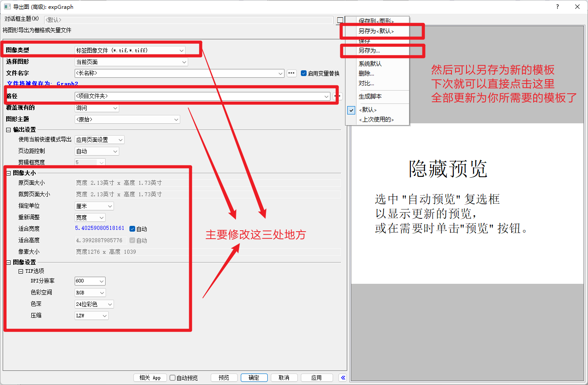This screenshot has width=588, height=385.
Task: Enable the 自动预览 checkbox
Action: [172, 377]
